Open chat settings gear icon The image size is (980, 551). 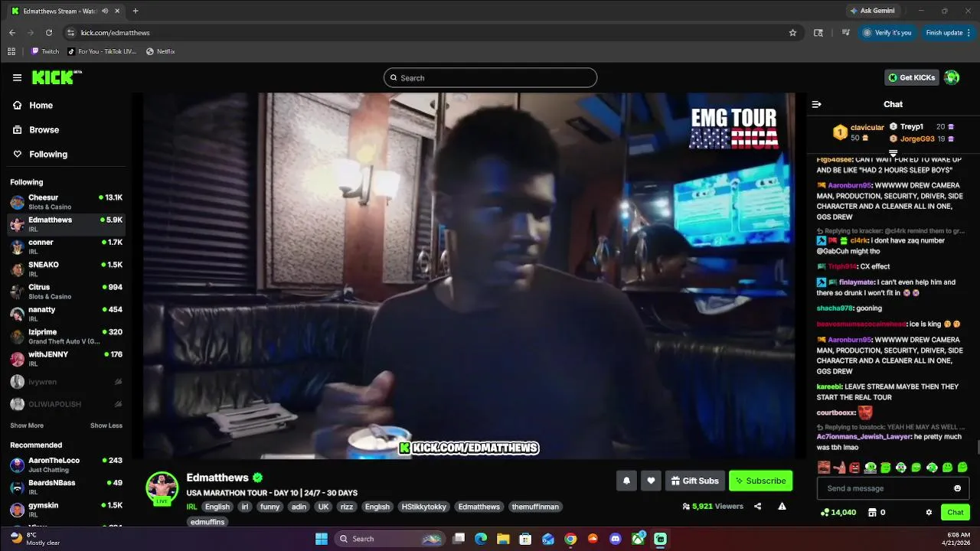(x=929, y=512)
